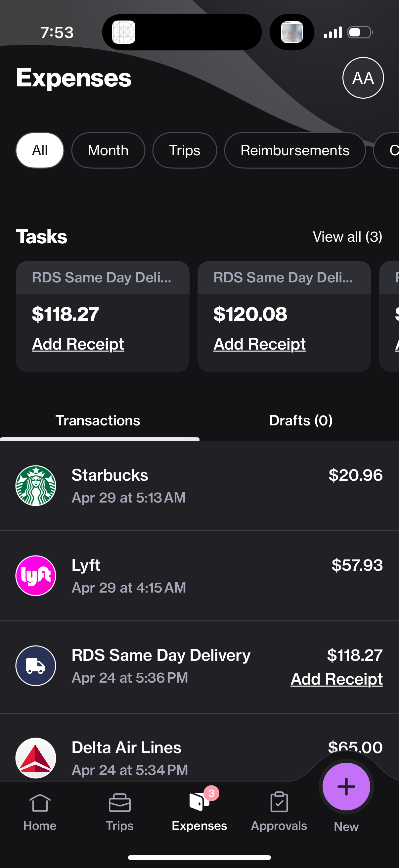Add Receipt for RDS Same Day Delivery transaction
Viewport: 399px width, 868px height.
click(x=336, y=679)
